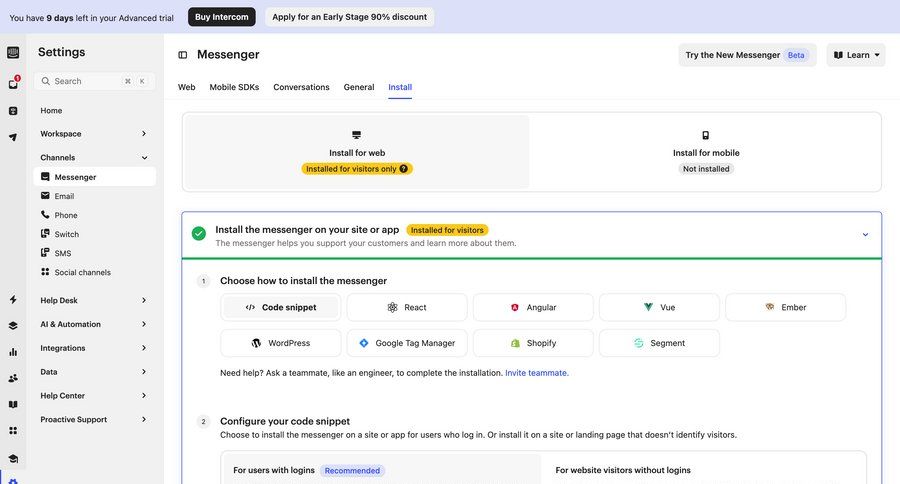Open the Reports bar chart icon
900x484 pixels.
coord(13,352)
